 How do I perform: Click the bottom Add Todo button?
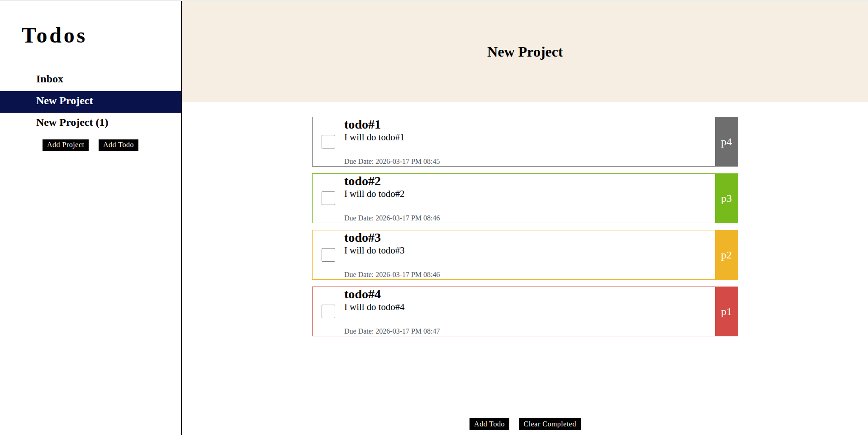[x=489, y=424]
